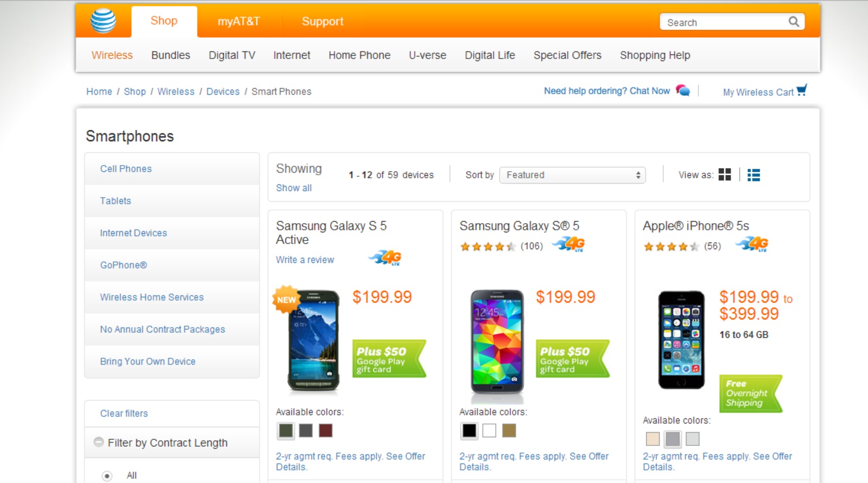The image size is (868, 483).
Task: Switch to grid view
Action: click(724, 175)
